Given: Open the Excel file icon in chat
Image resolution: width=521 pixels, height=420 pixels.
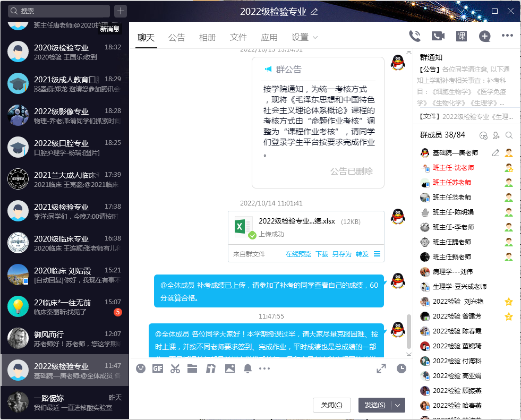Looking at the screenshot, I should point(244,228).
